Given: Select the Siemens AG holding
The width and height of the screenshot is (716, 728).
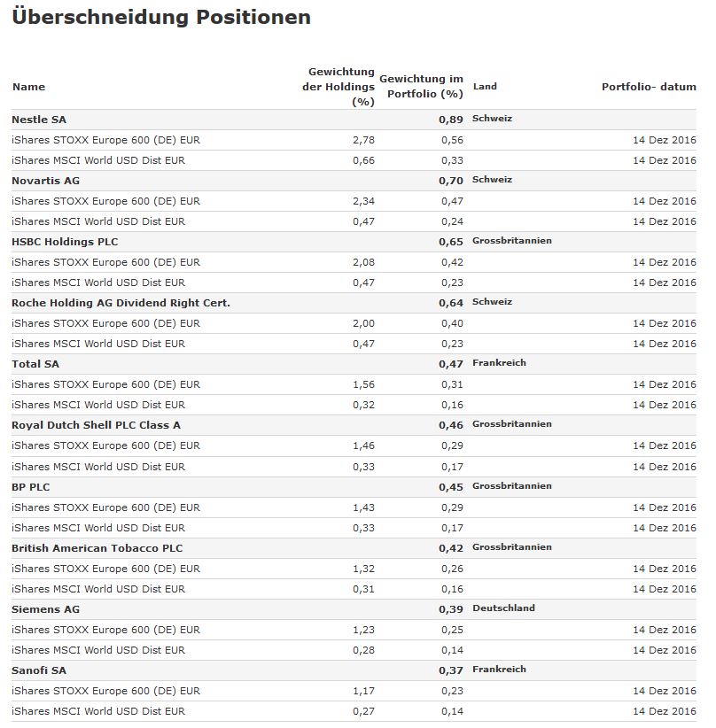Looking at the screenshot, I should pyautogui.click(x=45, y=608).
